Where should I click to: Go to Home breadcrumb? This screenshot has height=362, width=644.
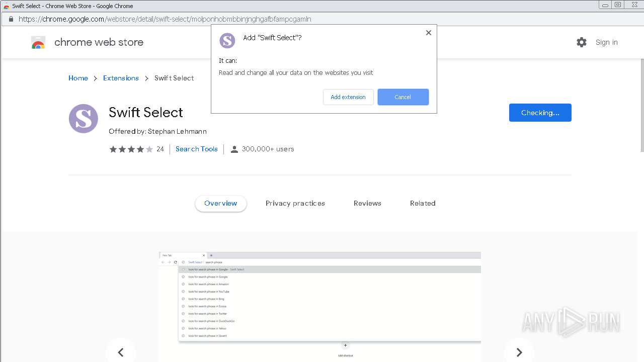click(x=78, y=78)
